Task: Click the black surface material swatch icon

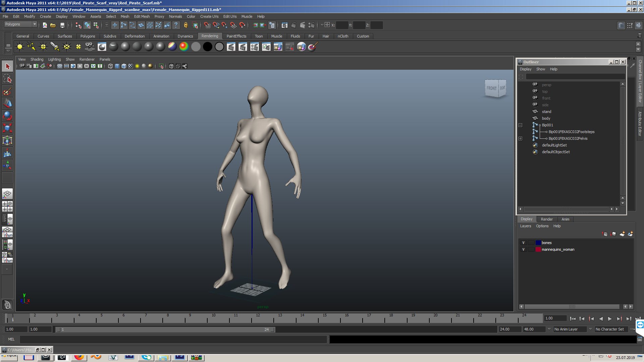Action: [x=207, y=47]
